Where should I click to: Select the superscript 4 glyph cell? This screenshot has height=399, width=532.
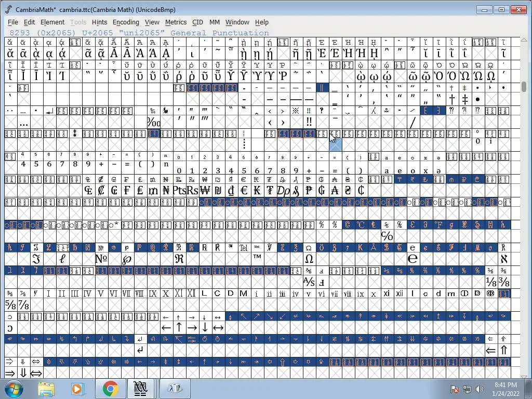23,167
